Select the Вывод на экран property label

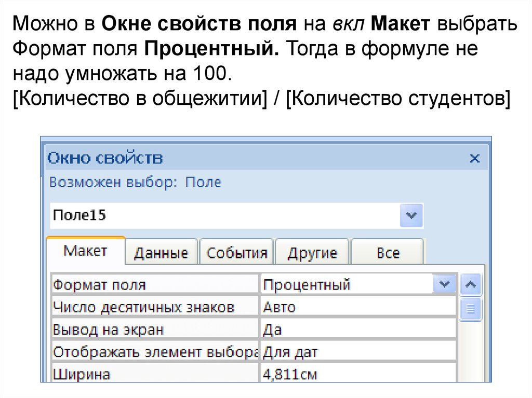[x=155, y=330]
